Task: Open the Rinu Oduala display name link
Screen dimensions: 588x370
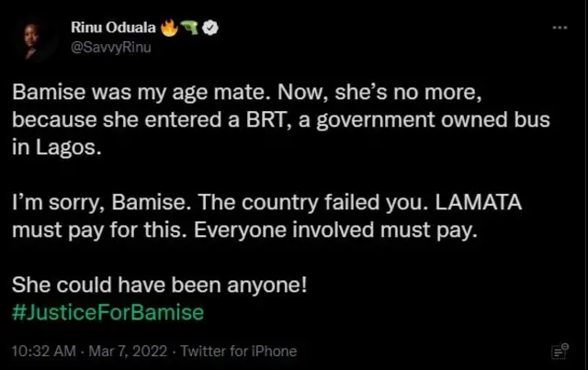Action: click(113, 28)
